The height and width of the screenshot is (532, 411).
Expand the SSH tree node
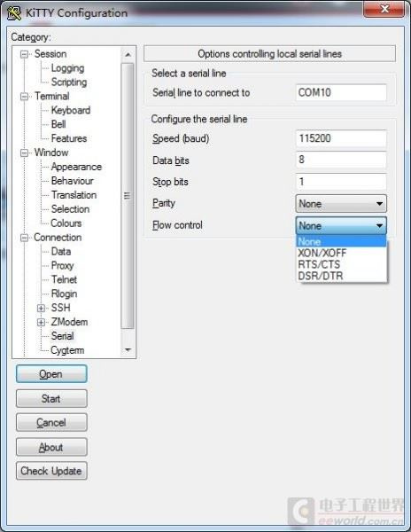coord(41,308)
